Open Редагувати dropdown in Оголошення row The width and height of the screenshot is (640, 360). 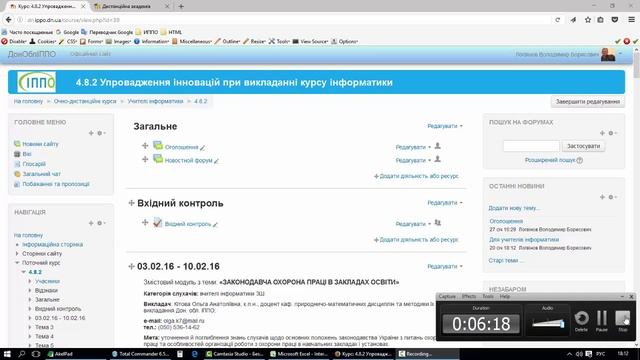coord(413,147)
